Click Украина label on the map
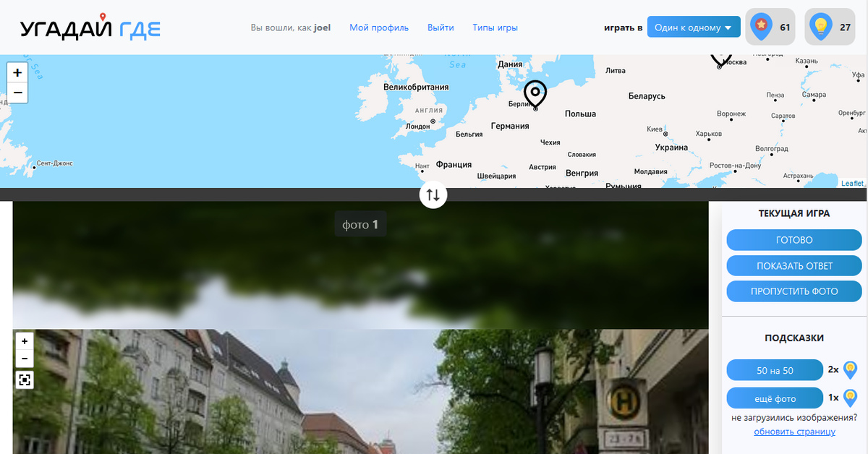 671,147
